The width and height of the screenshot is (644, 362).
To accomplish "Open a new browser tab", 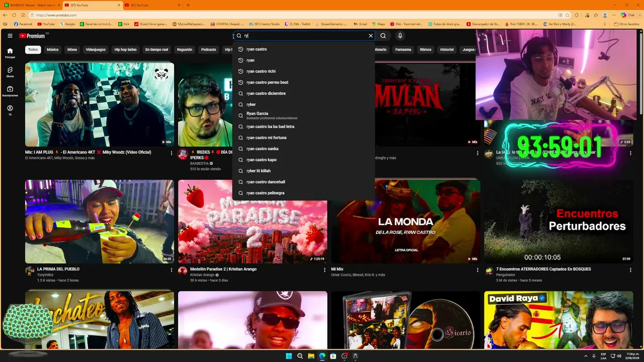I will (188, 5).
